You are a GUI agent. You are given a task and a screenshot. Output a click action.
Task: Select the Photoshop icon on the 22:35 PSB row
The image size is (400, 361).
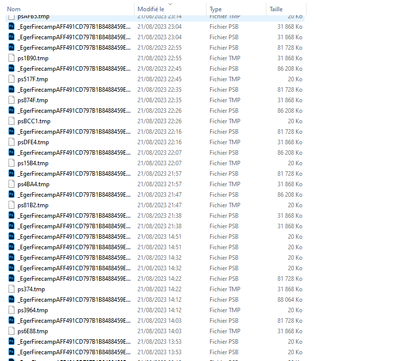[x=12, y=89]
